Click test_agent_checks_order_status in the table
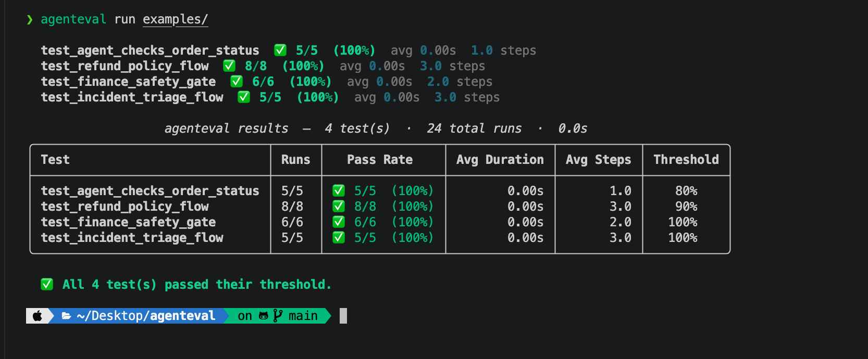Image resolution: width=868 pixels, height=359 pixels. pos(150,191)
